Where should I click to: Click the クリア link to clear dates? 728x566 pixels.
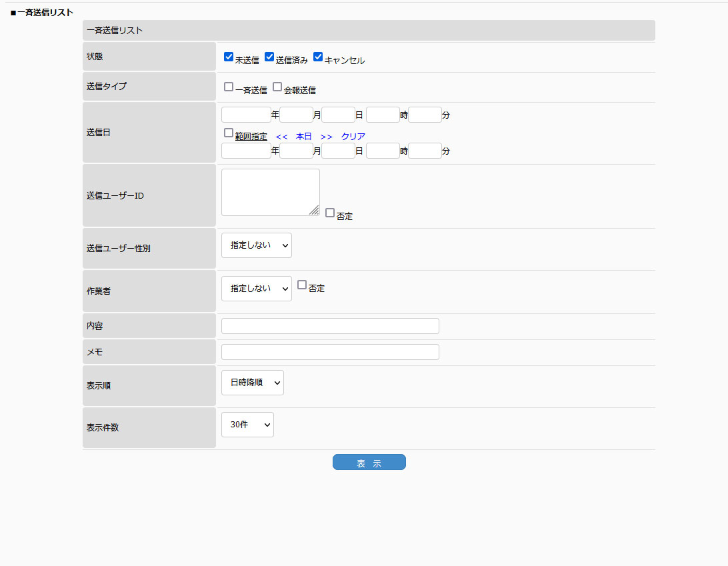pyautogui.click(x=353, y=137)
